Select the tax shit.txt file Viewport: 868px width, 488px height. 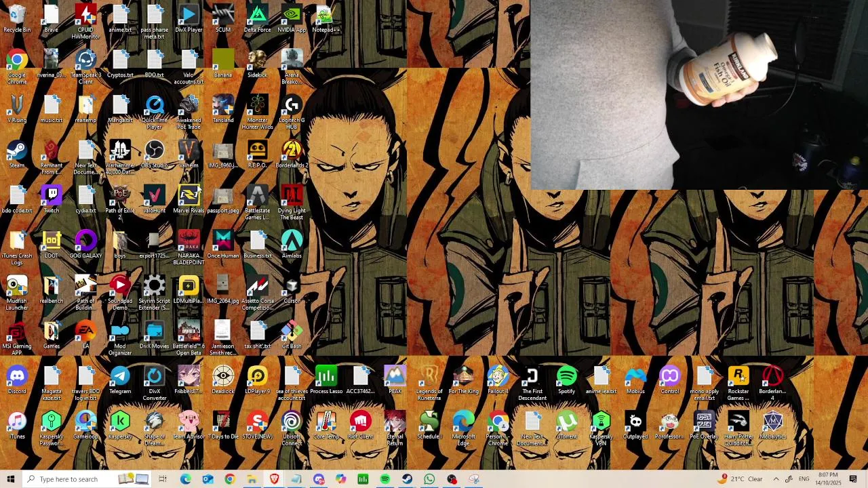click(x=257, y=335)
